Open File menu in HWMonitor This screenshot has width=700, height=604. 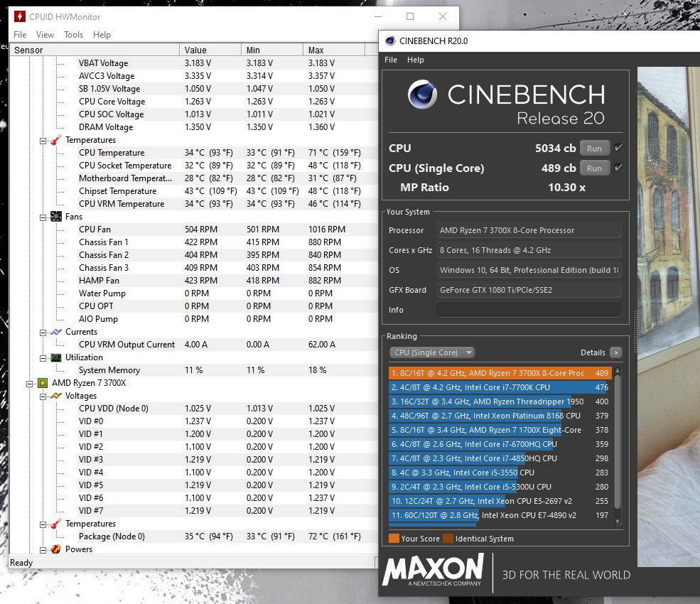[x=20, y=35]
